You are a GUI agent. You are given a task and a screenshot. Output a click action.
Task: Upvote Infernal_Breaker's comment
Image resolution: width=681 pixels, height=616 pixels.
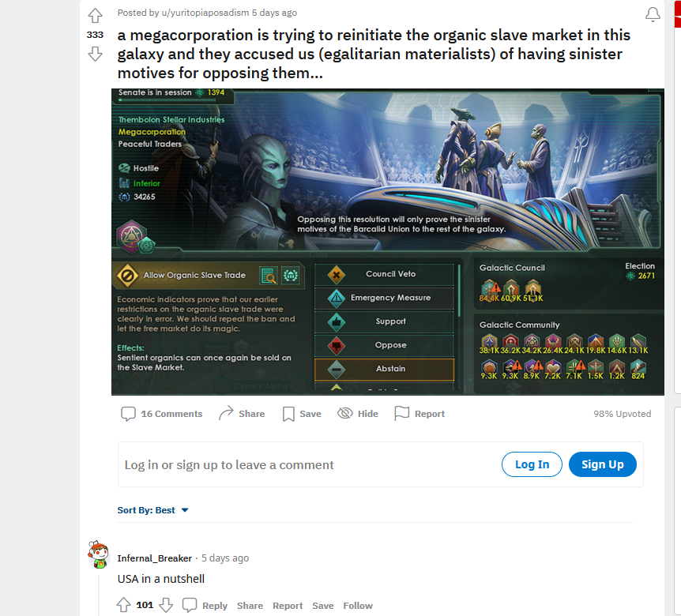[123, 605]
